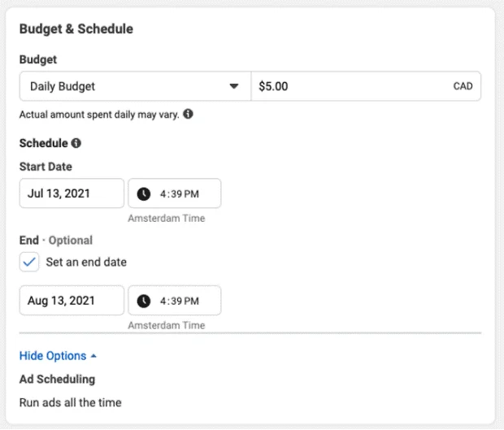
Task: Click the CAD currency label
Action: coord(463,86)
